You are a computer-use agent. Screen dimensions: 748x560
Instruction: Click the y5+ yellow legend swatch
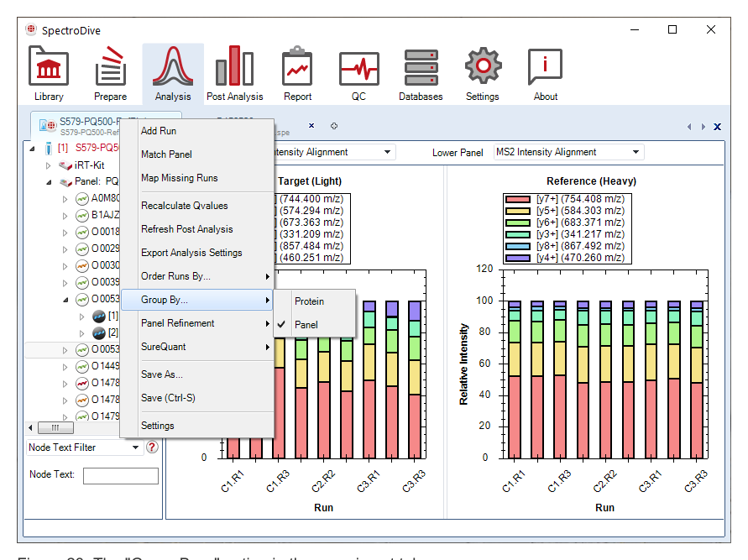click(518, 211)
